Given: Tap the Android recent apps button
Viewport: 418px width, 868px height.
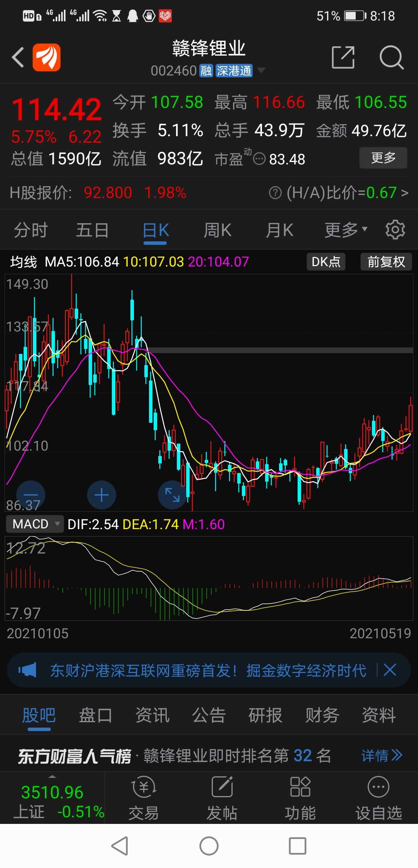Looking at the screenshot, I should click(x=298, y=846).
